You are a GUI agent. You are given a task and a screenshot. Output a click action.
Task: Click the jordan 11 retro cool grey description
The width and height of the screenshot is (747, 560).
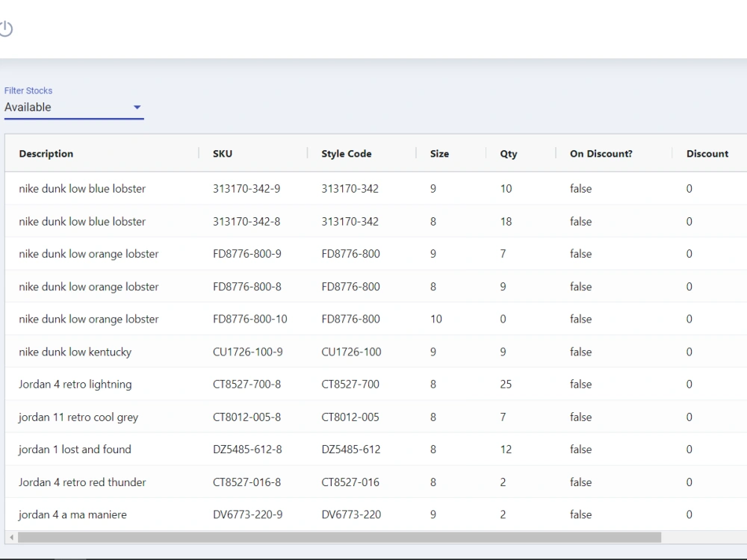pos(78,417)
